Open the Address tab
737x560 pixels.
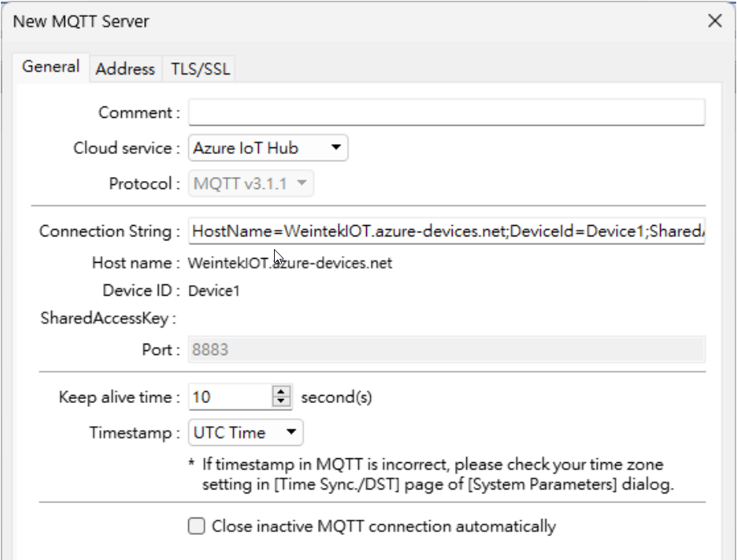(125, 69)
